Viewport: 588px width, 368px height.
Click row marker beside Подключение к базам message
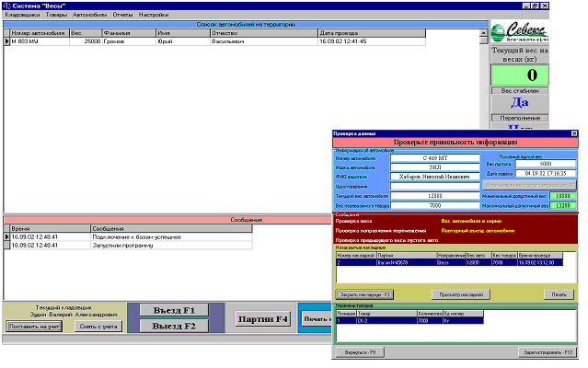(x=6, y=236)
